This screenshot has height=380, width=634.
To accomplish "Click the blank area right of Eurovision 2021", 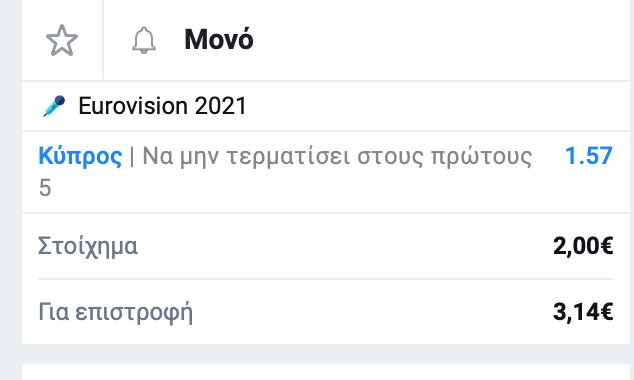I will coord(437,106).
